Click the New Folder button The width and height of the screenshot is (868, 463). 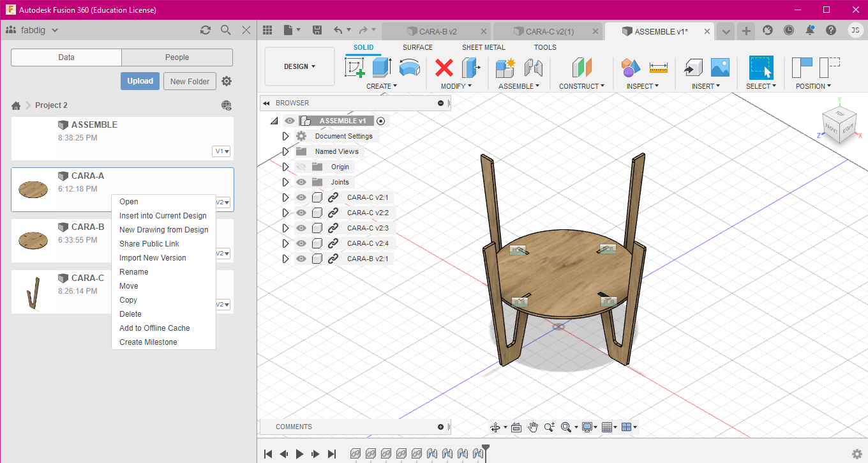[190, 81]
